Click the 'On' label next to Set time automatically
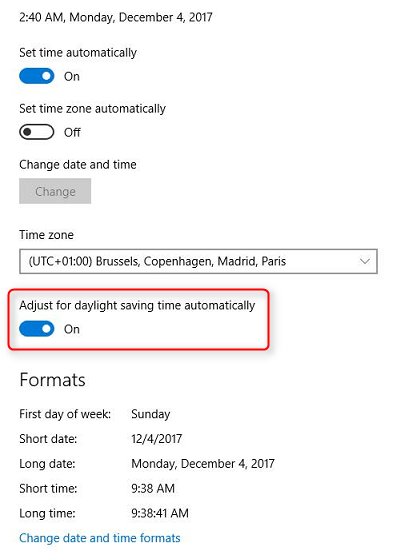 coord(71,76)
